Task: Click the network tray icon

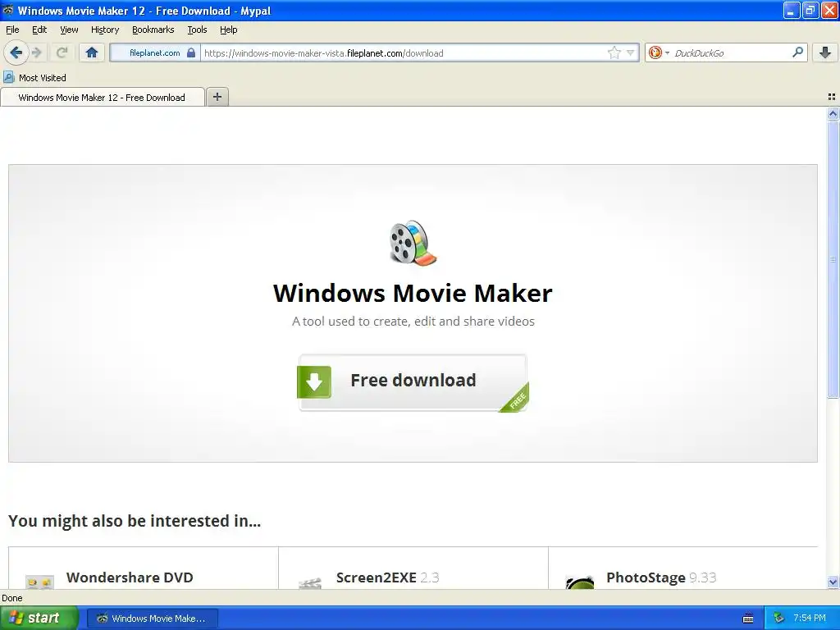Action: 779,618
